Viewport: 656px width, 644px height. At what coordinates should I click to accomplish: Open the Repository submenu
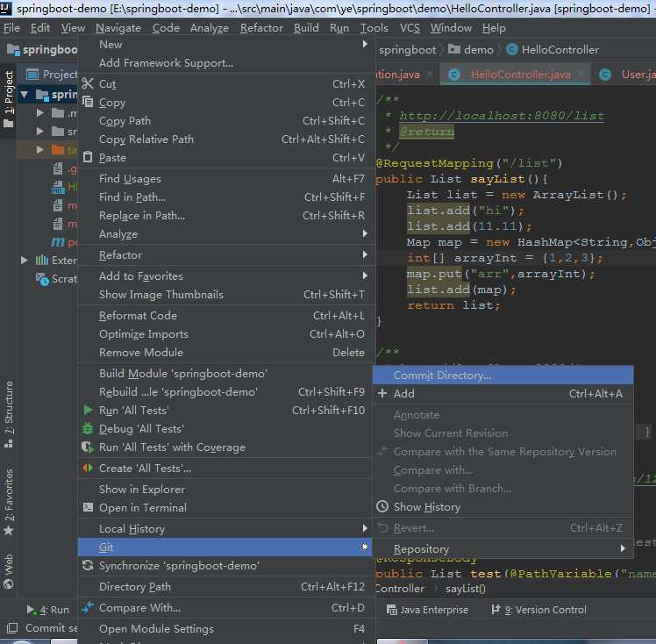coord(503,548)
